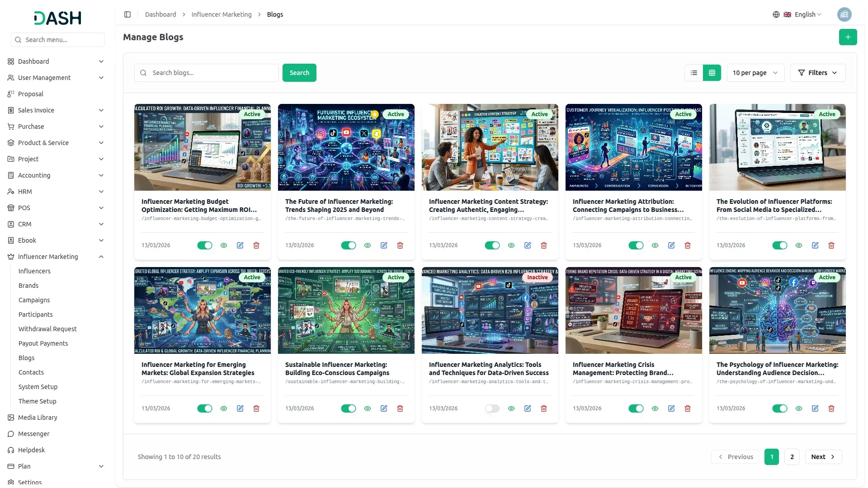Edit the Future of Influencer Marketing blog

[x=384, y=245]
